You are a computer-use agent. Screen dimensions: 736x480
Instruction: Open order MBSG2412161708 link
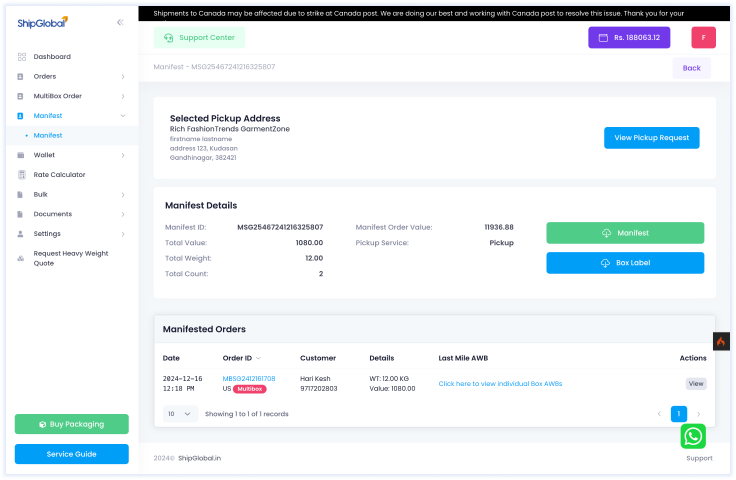249,379
